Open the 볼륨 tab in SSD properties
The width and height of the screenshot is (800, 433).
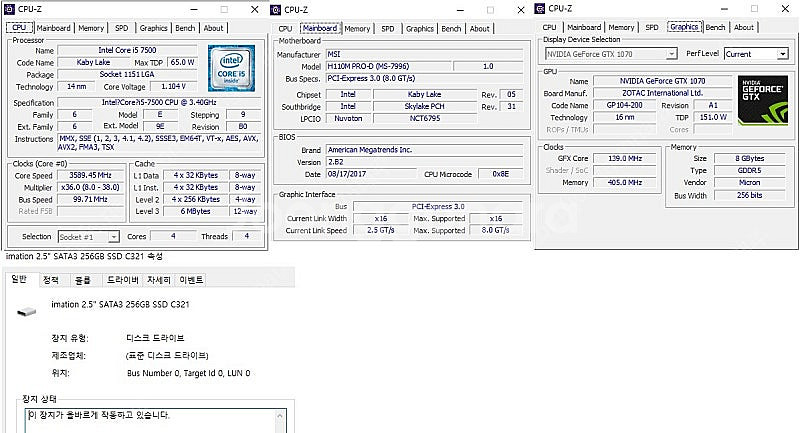click(83, 280)
